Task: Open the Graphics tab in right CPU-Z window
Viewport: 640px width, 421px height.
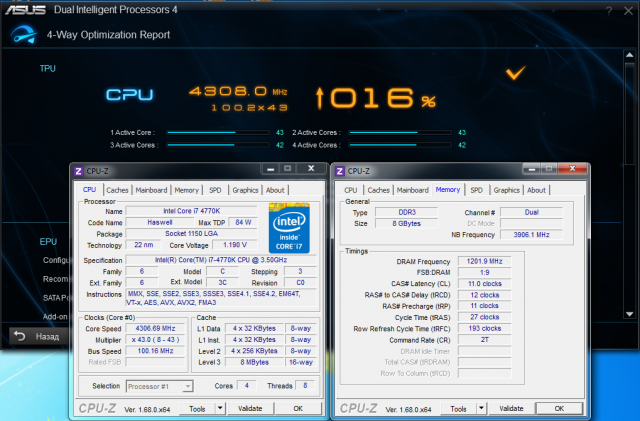Action: click(507, 190)
